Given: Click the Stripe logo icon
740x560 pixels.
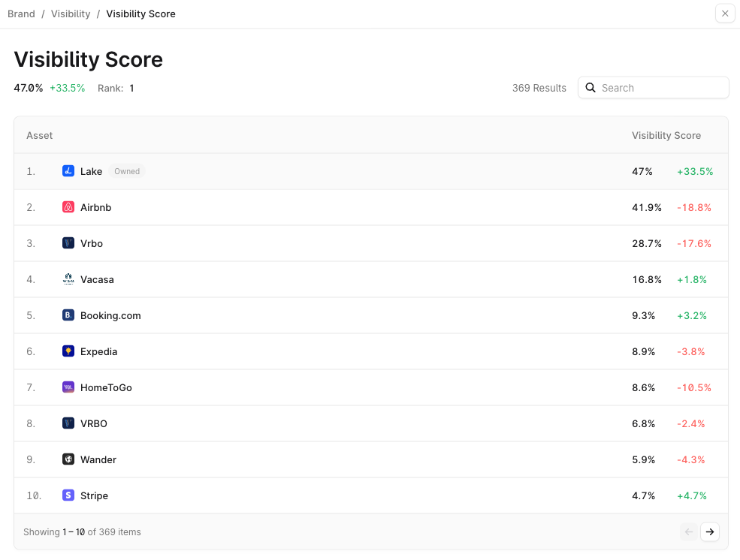Looking at the screenshot, I should pyautogui.click(x=68, y=495).
